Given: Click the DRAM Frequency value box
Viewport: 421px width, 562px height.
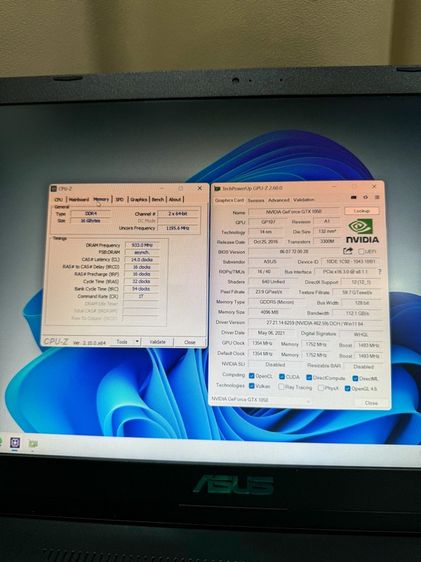Looking at the screenshot, I should click(x=142, y=245).
